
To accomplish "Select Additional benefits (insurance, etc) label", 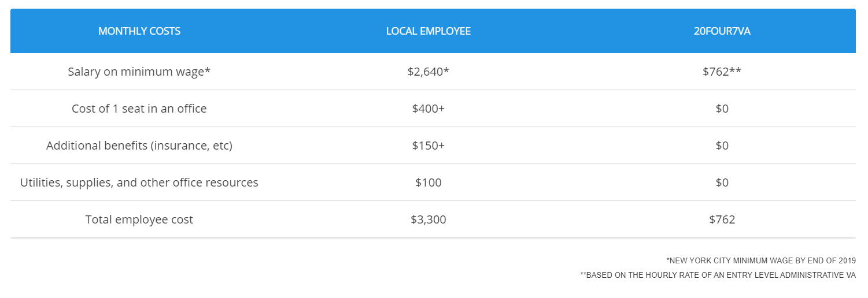I will click(139, 146).
